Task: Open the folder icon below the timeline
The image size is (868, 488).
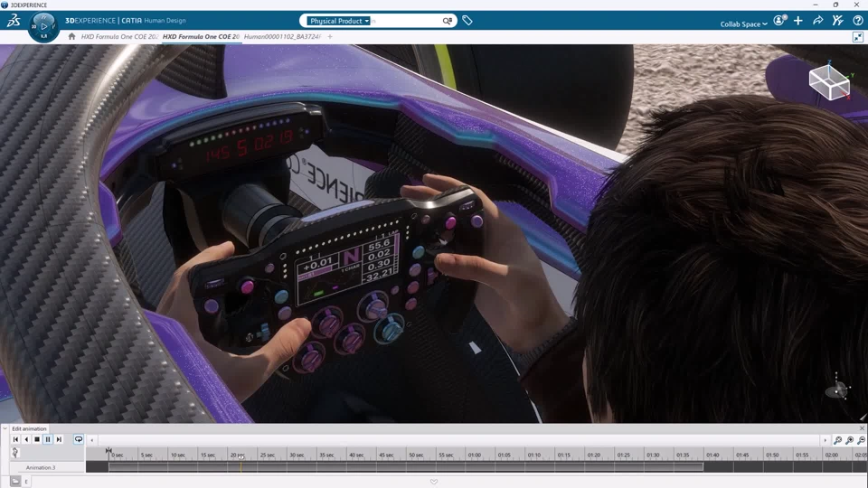Action: click(x=15, y=482)
